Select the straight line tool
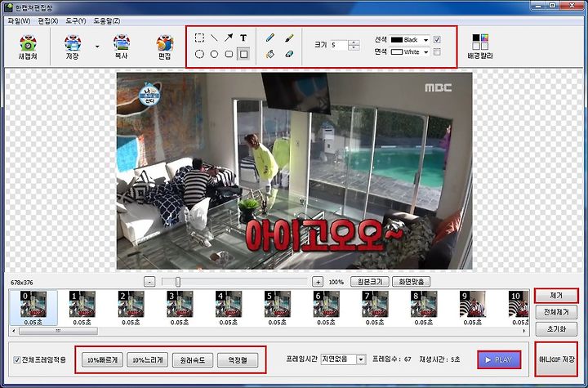This screenshot has width=588, height=388. click(214, 38)
